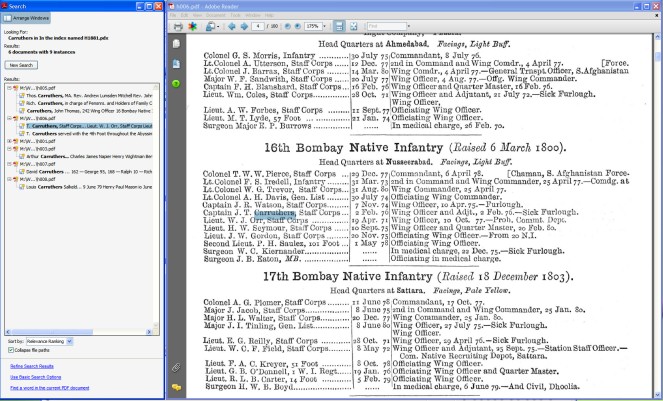Screen dimensions: 663x401
Task: Open the Help menu
Action: click(x=269, y=15)
